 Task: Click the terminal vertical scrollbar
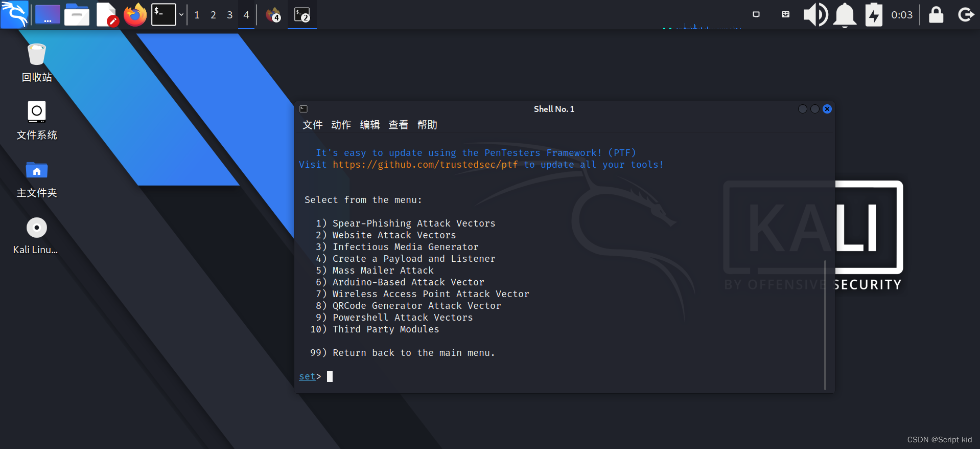[825, 325]
